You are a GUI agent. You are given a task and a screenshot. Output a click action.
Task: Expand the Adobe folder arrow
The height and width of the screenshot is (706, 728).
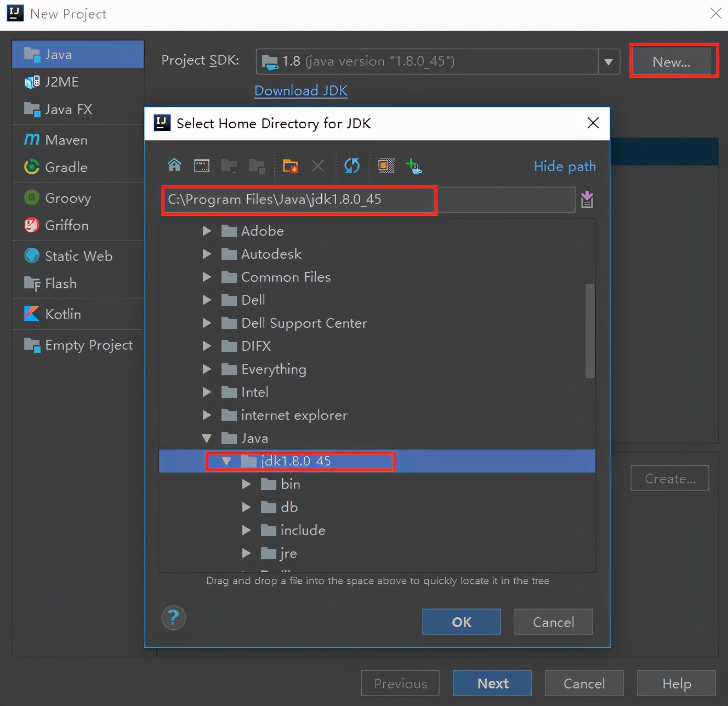click(x=207, y=231)
